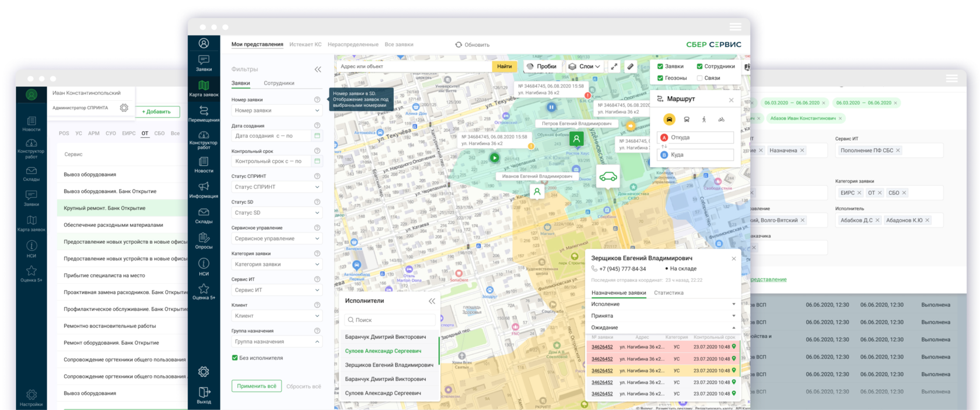
Task: Open the Статус СПРИНТ dropdown
Action: coord(276,187)
